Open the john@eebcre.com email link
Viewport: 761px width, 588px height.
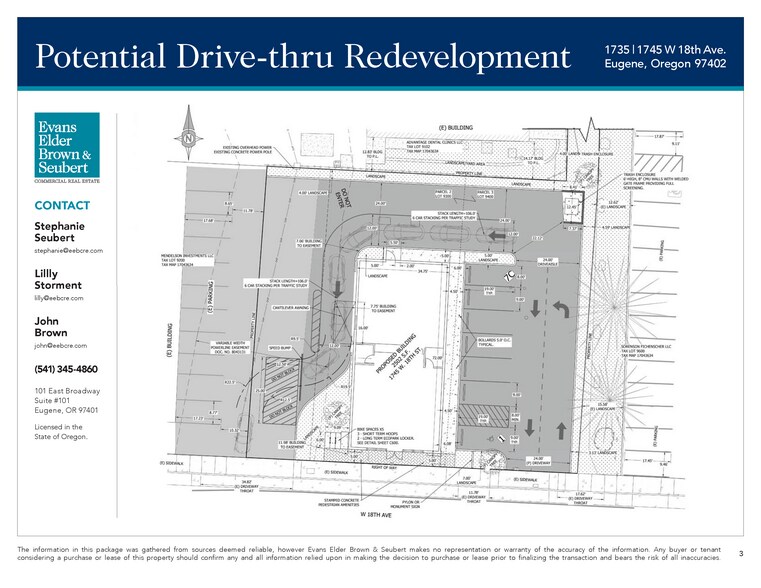(x=59, y=344)
